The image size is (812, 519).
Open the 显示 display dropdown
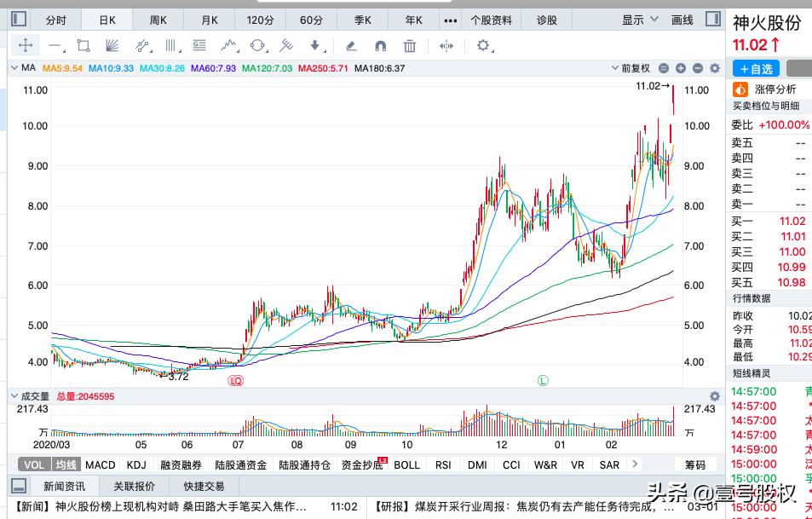[639, 20]
